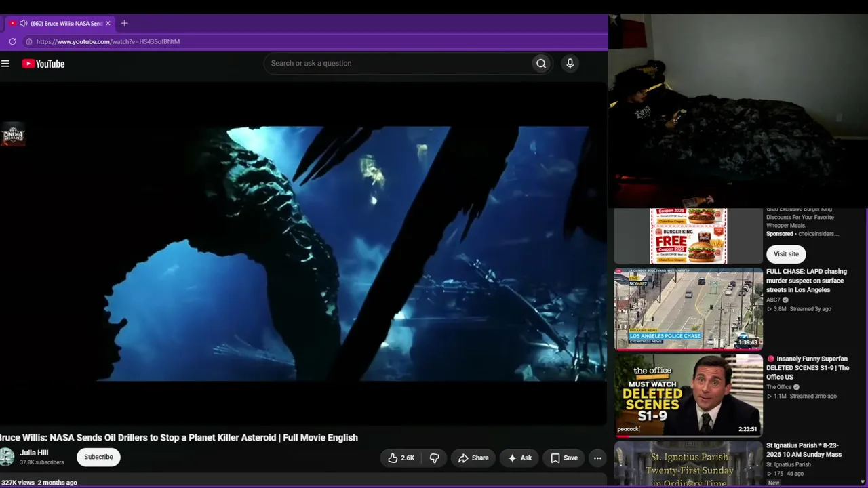Screen dimensions: 868x488
Task: Open The Office deleted scenes thumbnail
Action: [x=688, y=396]
